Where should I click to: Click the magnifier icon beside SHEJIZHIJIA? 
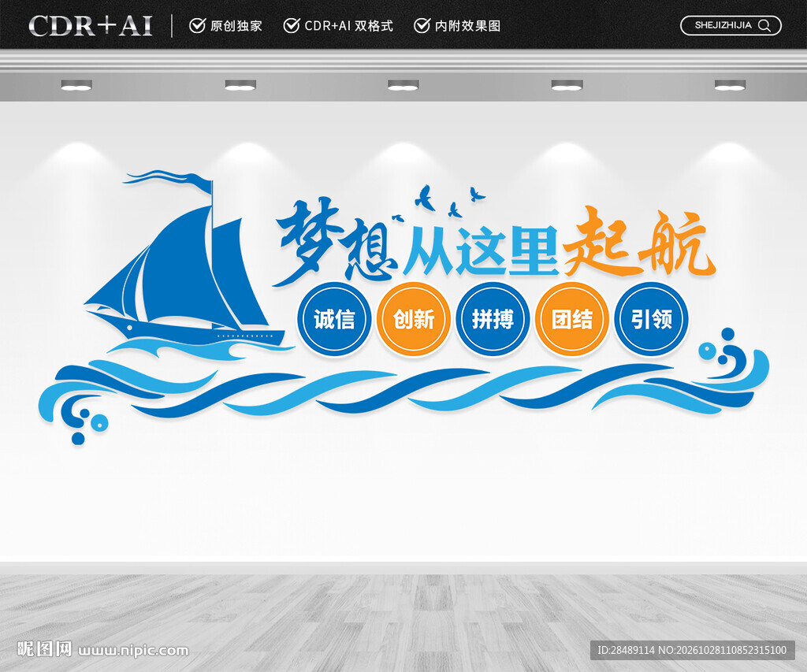click(764, 26)
